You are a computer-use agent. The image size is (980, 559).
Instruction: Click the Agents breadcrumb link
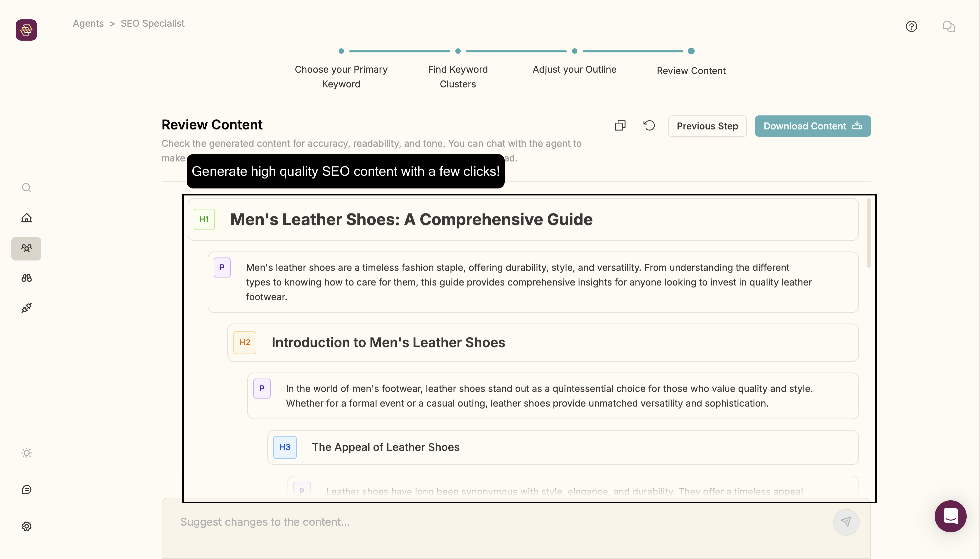tap(88, 23)
